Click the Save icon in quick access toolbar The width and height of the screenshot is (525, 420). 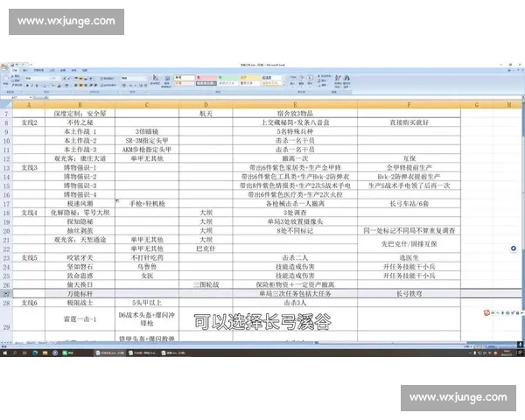[12, 65]
